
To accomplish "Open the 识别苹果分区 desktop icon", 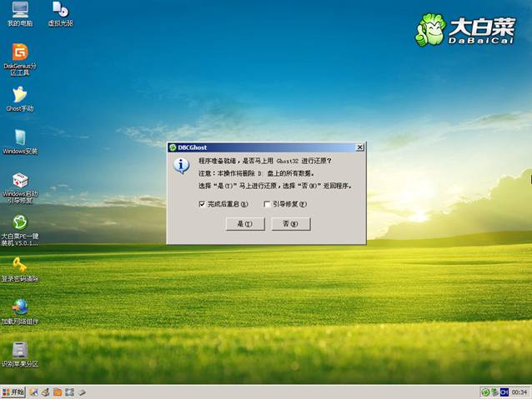I will pyautogui.click(x=19, y=351).
